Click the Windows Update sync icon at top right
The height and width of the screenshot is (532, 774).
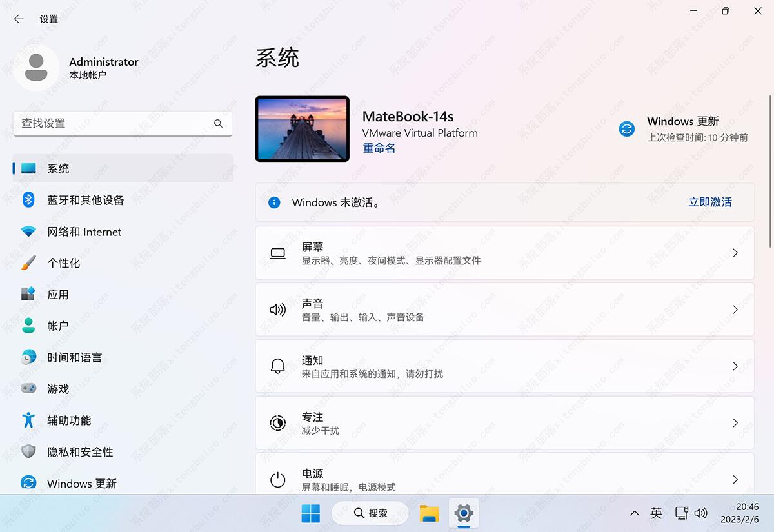[x=626, y=129]
